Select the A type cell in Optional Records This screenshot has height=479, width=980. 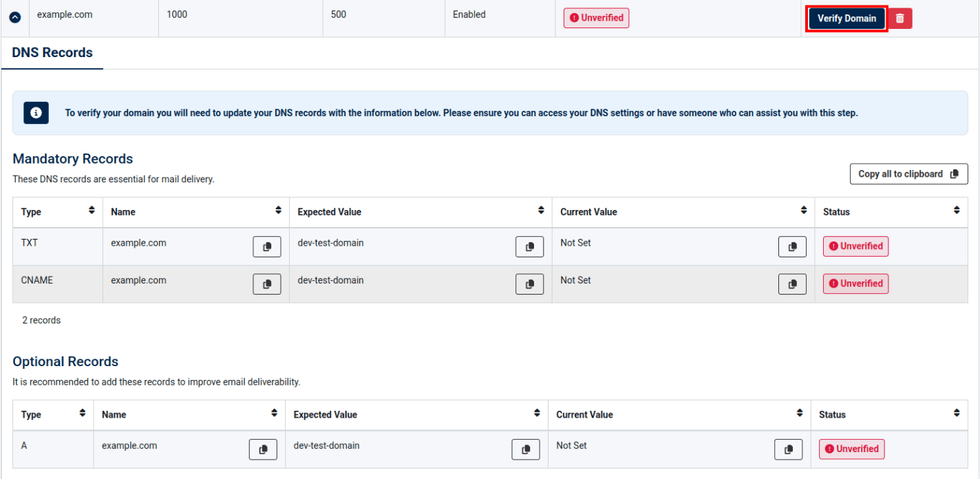pos(53,449)
